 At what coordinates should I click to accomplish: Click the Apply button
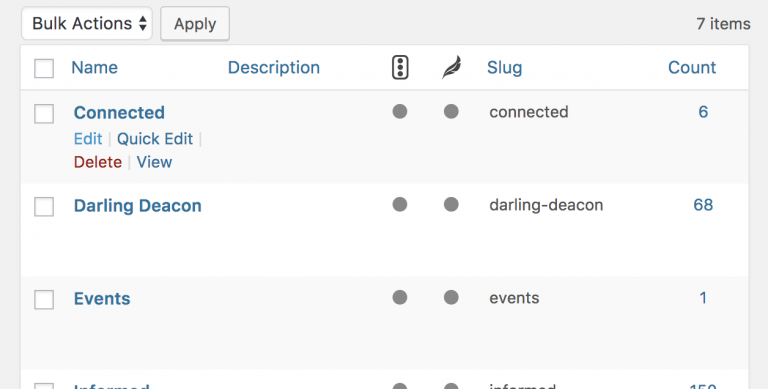pos(195,24)
